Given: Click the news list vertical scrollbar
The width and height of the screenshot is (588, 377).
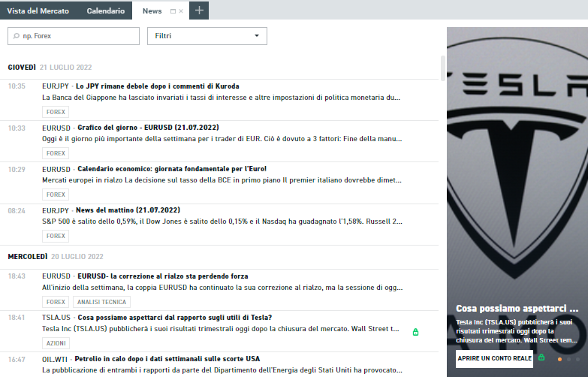Looking at the screenshot, I should (x=443, y=68).
